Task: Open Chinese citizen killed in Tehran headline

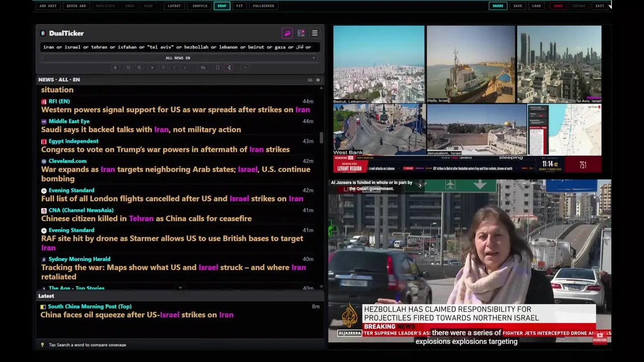Action: pos(146,219)
